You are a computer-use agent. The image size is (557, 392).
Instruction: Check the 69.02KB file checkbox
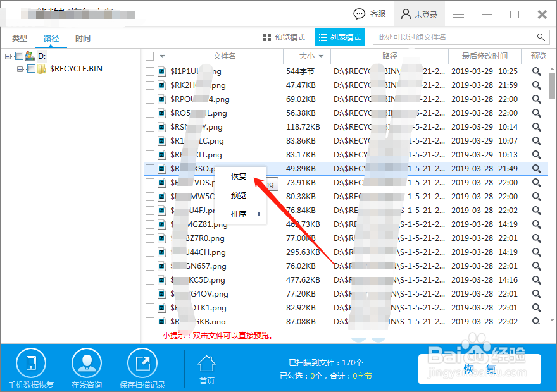click(150, 99)
